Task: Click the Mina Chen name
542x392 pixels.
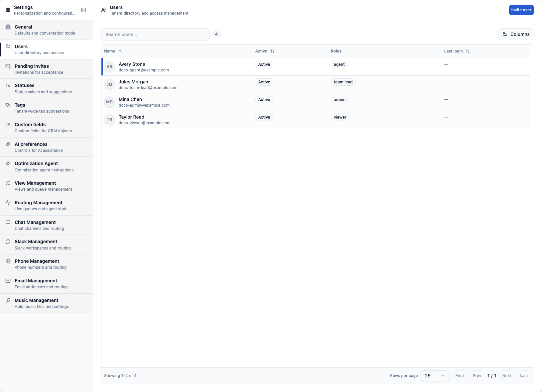Action: click(130, 99)
